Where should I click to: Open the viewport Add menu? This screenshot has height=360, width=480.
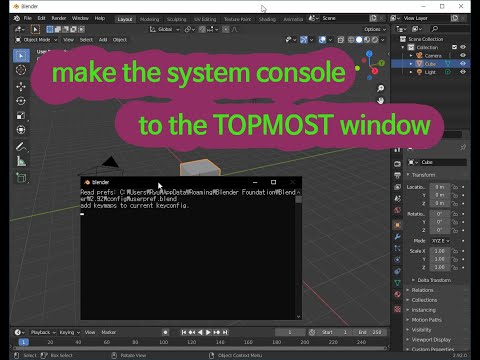[103, 40]
